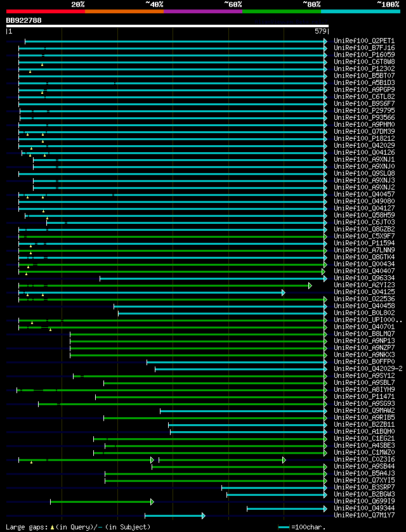Click the BB922788 query name
Viewport: 406px width, 532px height.
[23, 20]
